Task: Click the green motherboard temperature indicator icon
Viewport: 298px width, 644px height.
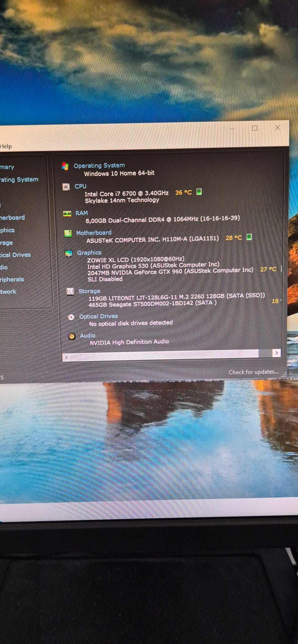Action: 249,237
